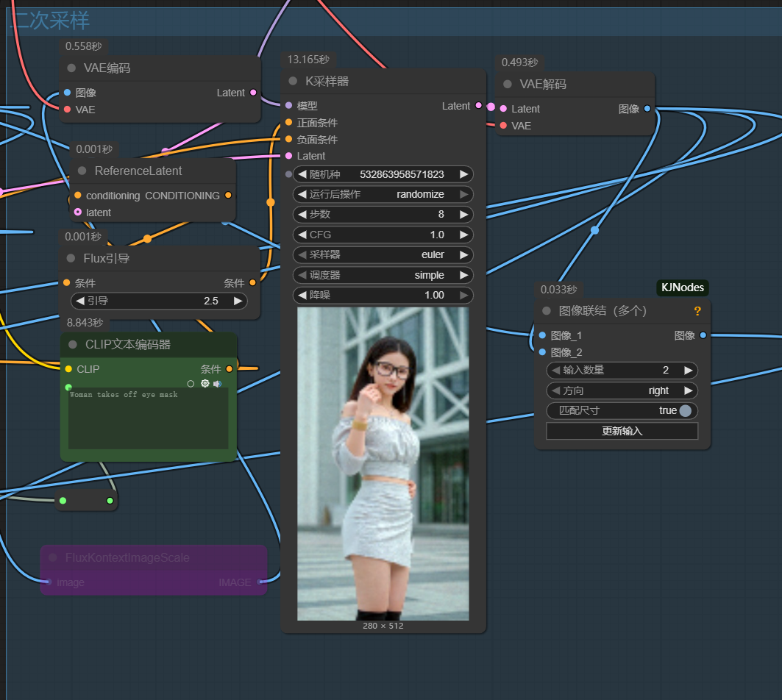The height and width of the screenshot is (700, 782).
Task: Click the 条件 output port on Flux引导 node
Action: click(252, 282)
